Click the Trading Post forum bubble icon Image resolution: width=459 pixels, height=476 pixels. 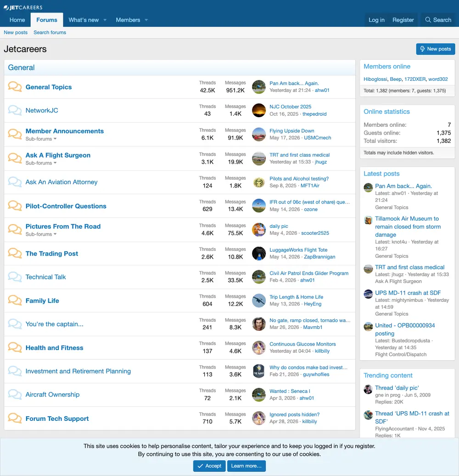point(15,253)
